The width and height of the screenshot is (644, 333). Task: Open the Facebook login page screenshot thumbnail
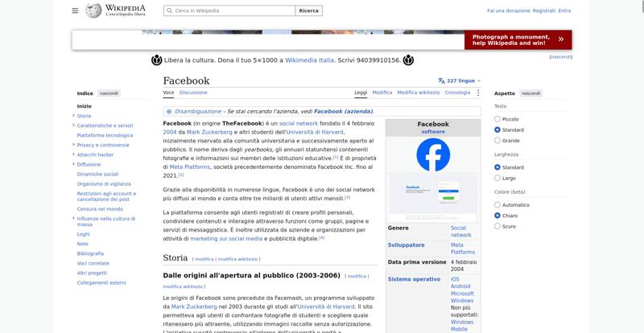tap(433, 198)
